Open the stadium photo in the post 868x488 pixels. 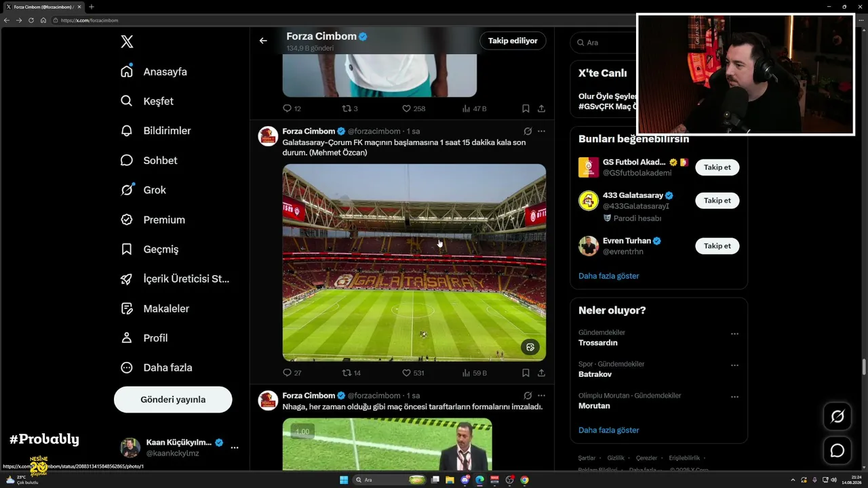(414, 262)
